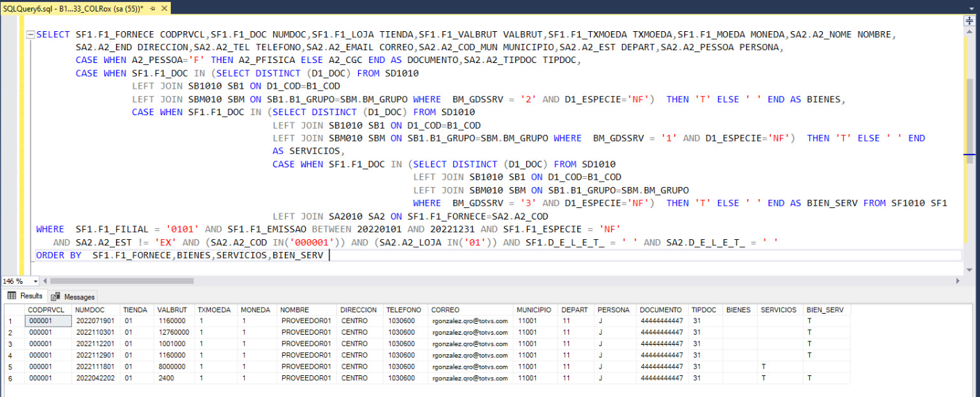The image size is (980, 397).
Task: Select the TELEFONO column header
Action: 406,310
